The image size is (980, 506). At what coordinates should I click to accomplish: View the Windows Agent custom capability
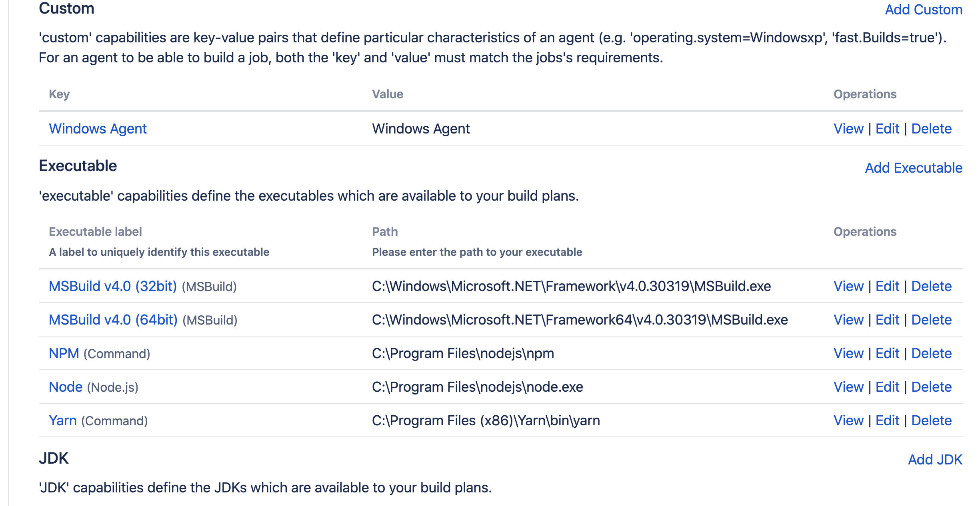click(848, 129)
